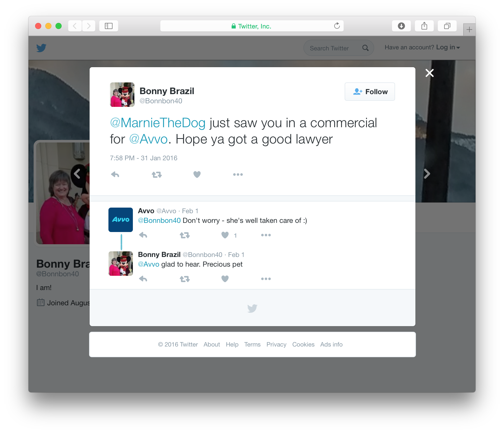This screenshot has height=433, width=504.
Task: Open Safari downloads
Action: (401, 26)
